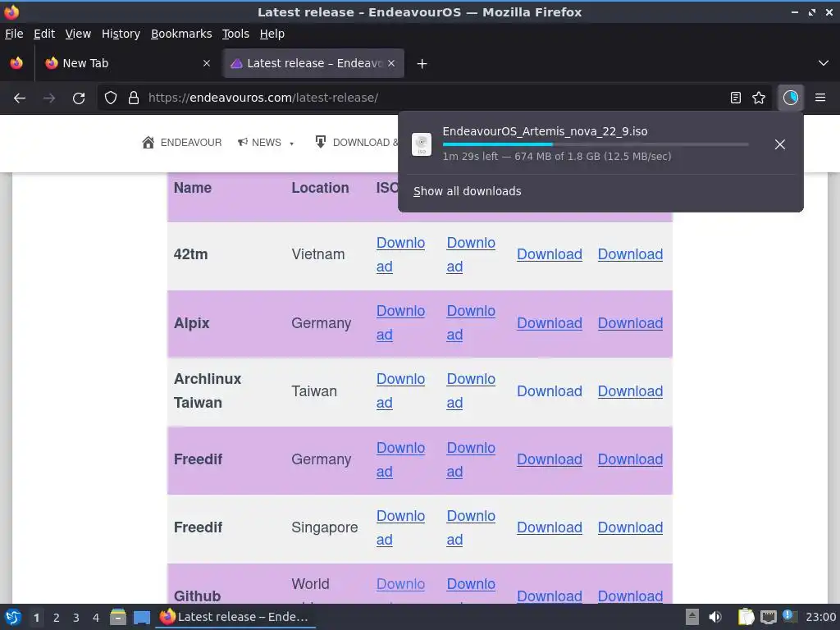Switch to workspace 4

coord(96,618)
